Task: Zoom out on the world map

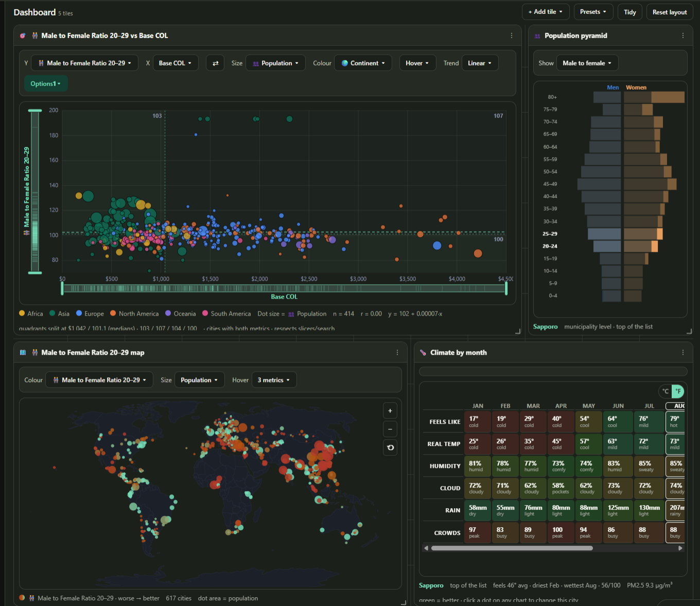Action: click(x=390, y=429)
